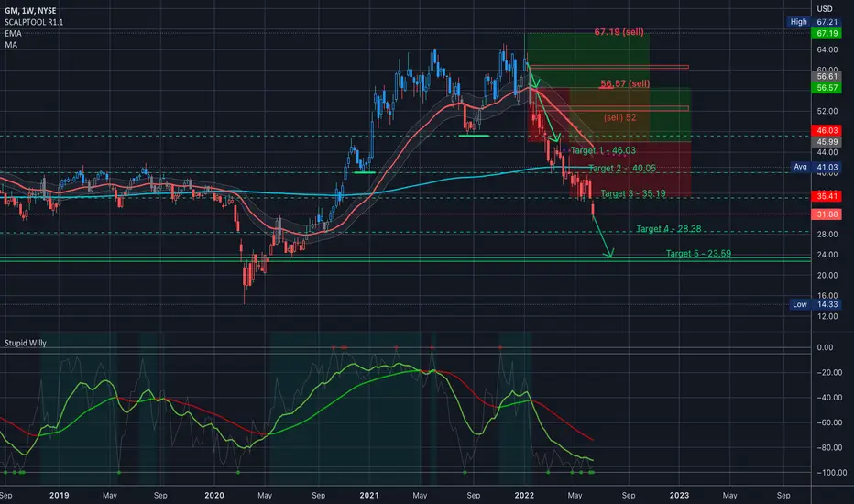Click the Low 14.33 price scale label
The height and width of the screenshot is (504, 854).
816,304
